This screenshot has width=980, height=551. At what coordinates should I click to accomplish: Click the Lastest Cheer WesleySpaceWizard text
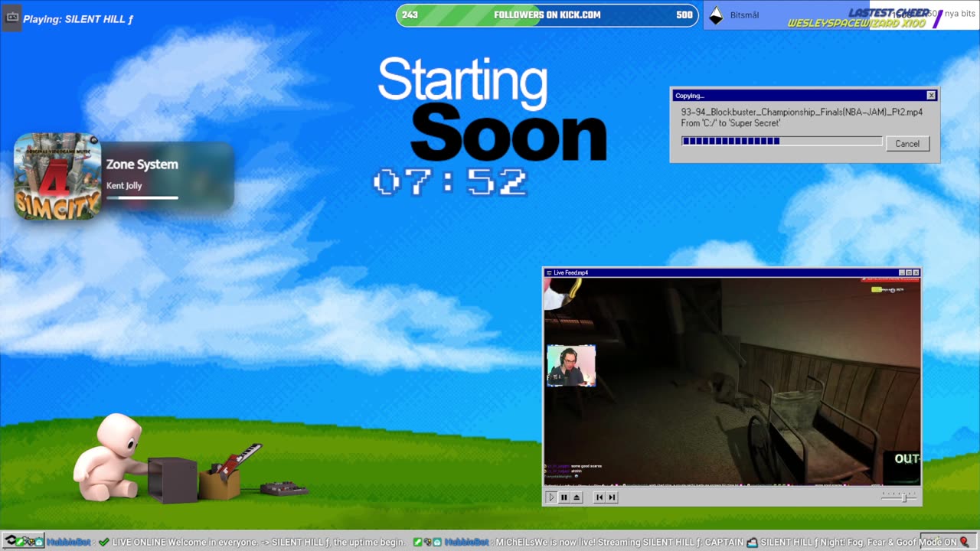tap(857, 18)
